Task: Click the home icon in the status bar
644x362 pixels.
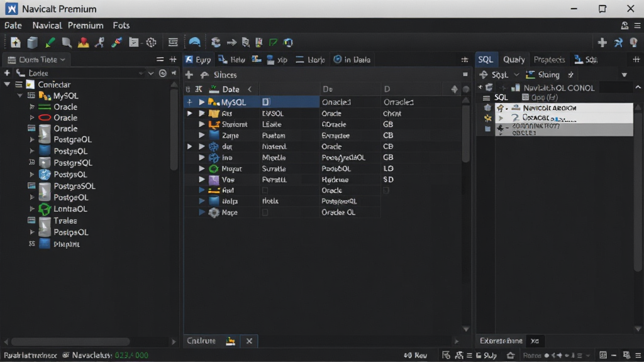Action: pyautogui.click(x=511, y=355)
